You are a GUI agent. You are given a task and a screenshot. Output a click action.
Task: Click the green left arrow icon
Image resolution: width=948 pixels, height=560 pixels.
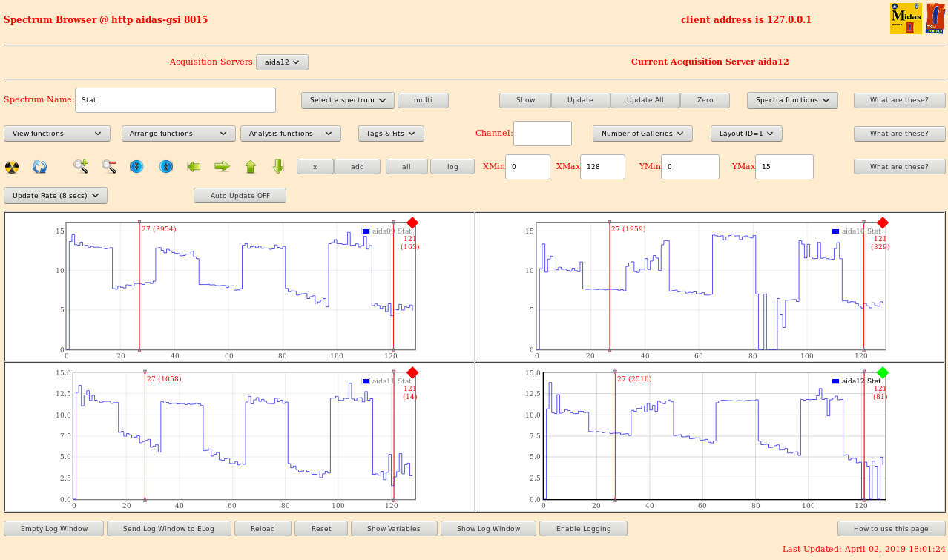(194, 167)
